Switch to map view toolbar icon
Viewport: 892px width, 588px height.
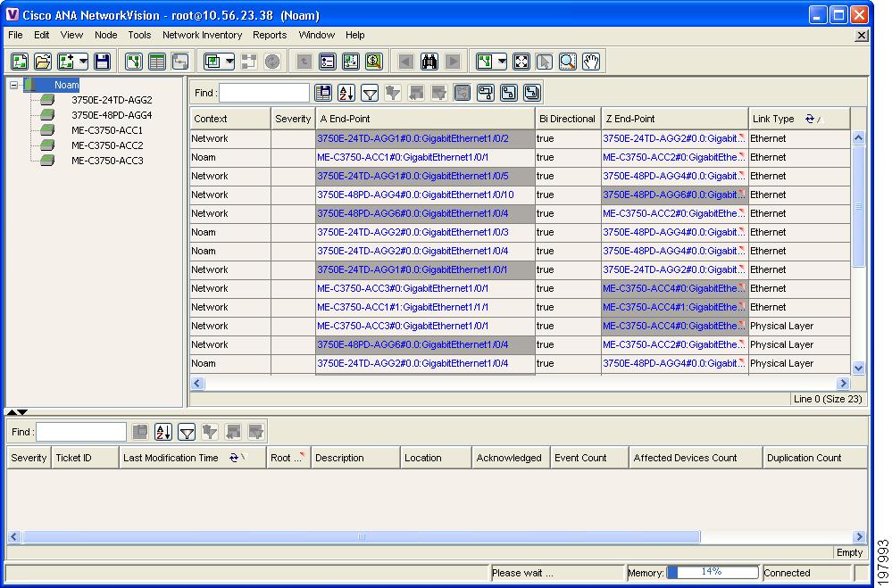[134, 62]
